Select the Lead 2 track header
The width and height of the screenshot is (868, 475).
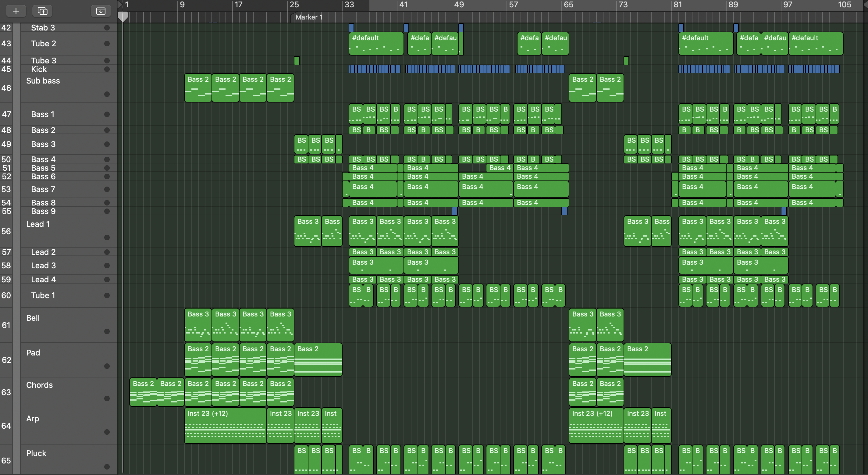[68, 252]
